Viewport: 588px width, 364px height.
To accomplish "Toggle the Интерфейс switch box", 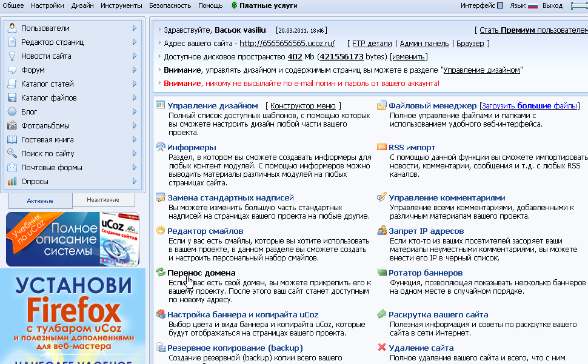I will pyautogui.click(x=500, y=6).
